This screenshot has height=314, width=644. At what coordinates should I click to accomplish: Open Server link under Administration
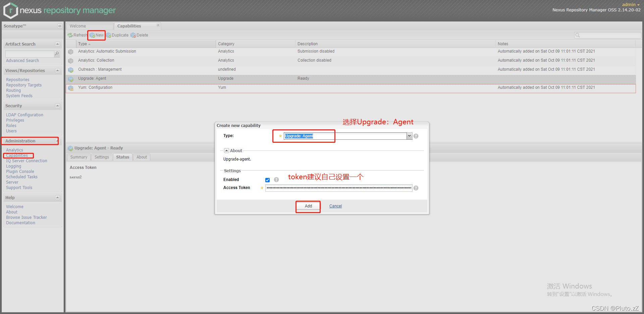[12, 182]
